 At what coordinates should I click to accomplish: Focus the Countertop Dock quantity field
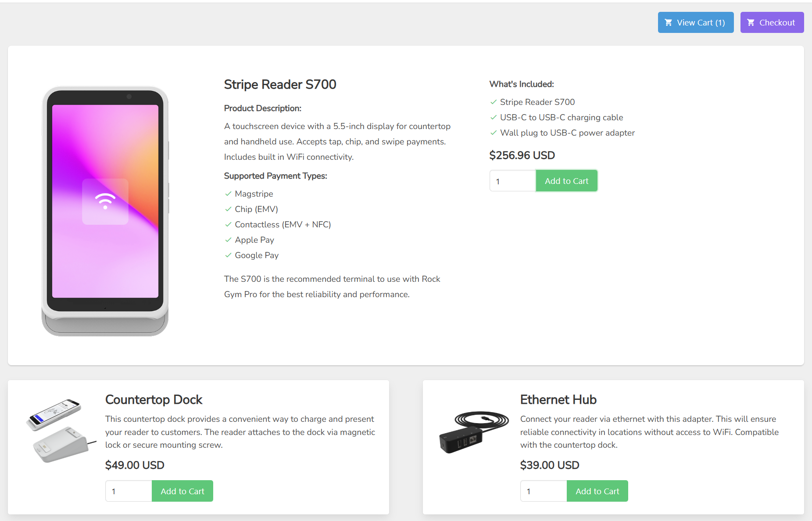click(129, 491)
